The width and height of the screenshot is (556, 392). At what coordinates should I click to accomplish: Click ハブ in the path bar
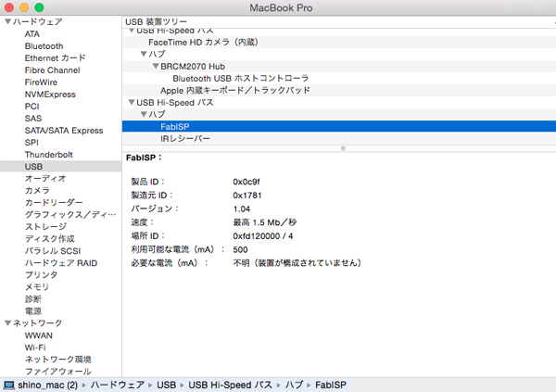[x=294, y=385]
